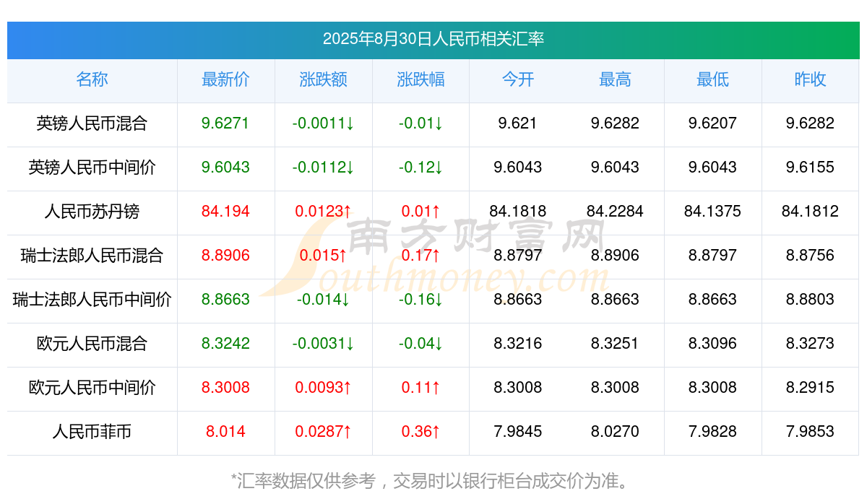Screen dimensions: 867x504
Task: Select latest price 8.3242
Action: click(225, 344)
